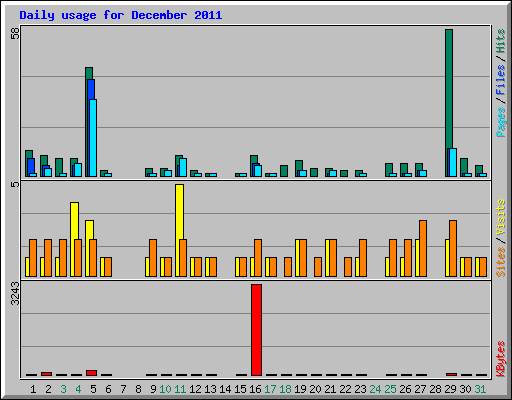The width and height of the screenshot is (512, 400).
Task: Click day label "19" on the x-axis
Action: click(300, 389)
